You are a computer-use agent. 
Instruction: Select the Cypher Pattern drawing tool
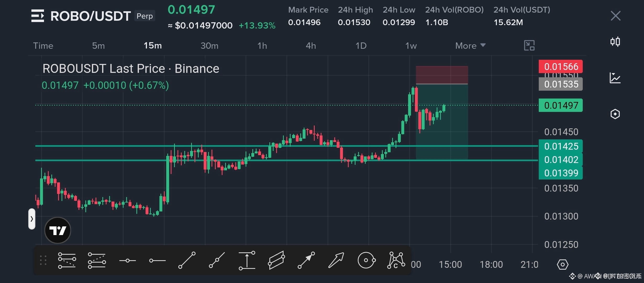396,260
